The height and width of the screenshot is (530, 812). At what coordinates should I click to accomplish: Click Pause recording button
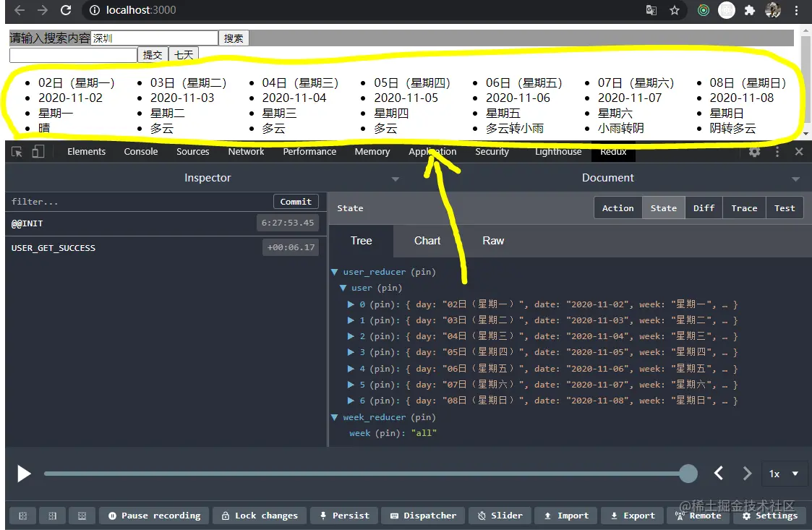(x=154, y=516)
